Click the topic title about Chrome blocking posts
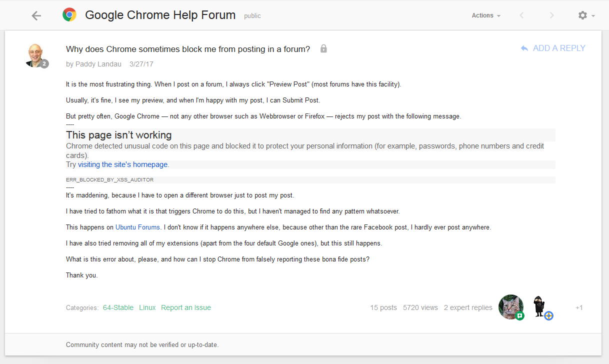This screenshot has height=364, width=609. click(188, 49)
